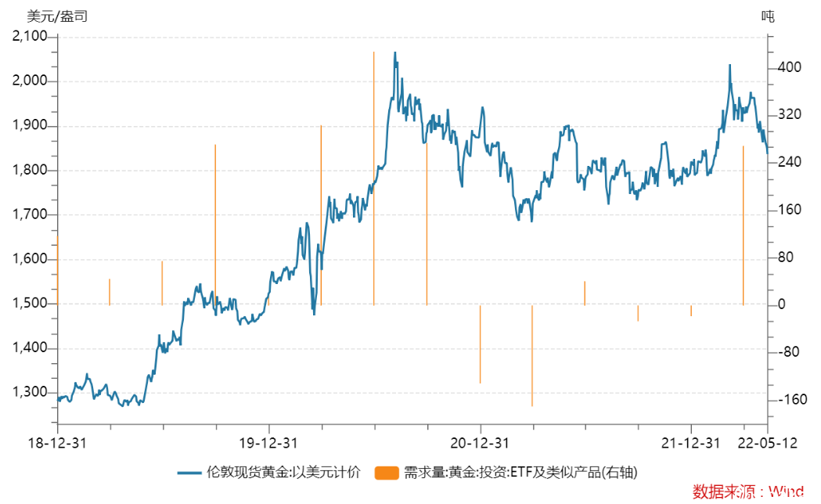Click the 400 right axis tick label
Screen dimensions: 821x504
click(790, 67)
